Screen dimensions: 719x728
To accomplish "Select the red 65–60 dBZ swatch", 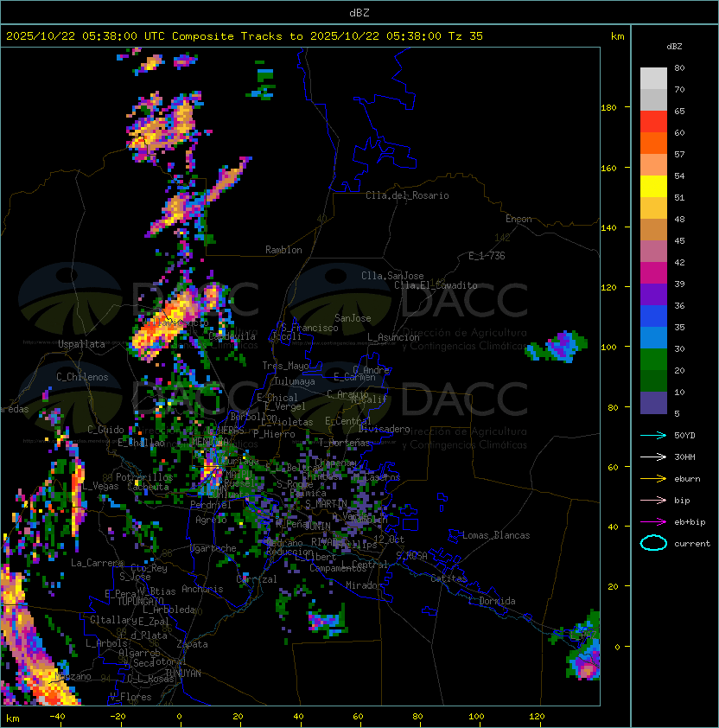I will 653,122.
